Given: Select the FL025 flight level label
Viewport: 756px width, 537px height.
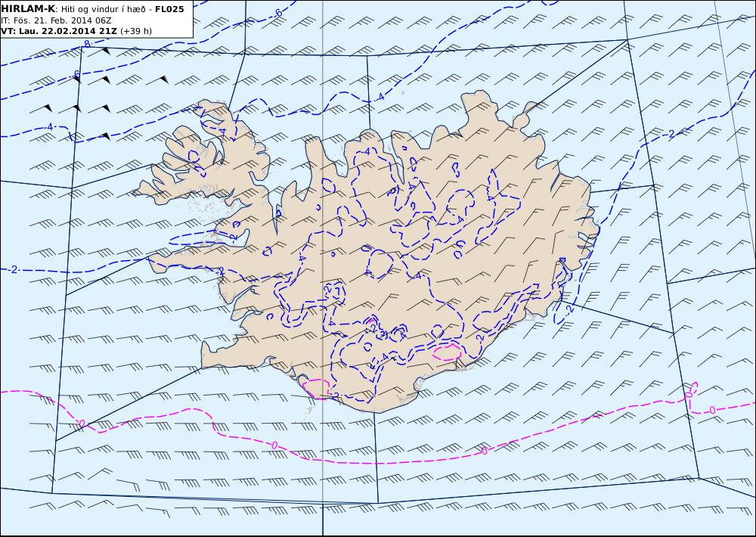Looking at the screenshot, I should point(169,9).
